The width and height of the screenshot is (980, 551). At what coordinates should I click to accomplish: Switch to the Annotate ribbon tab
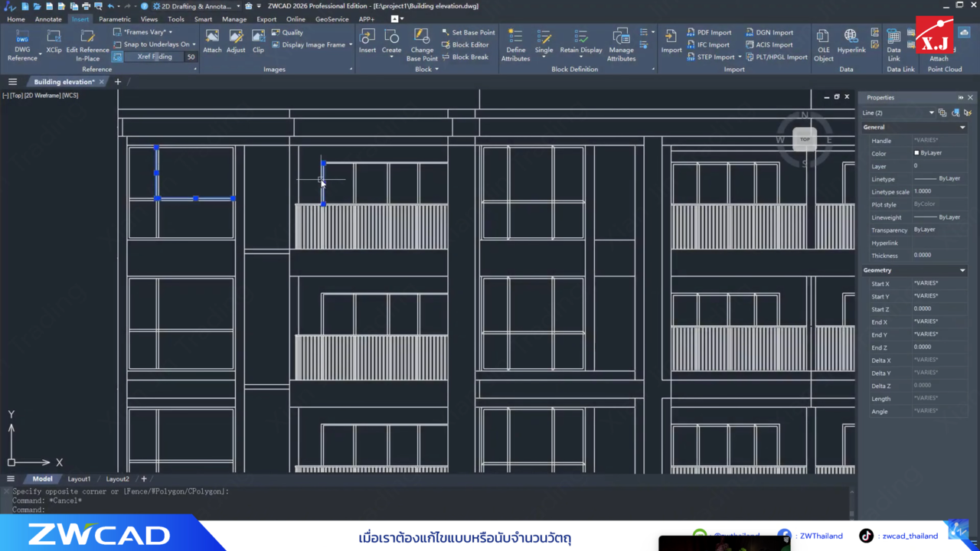tap(48, 19)
